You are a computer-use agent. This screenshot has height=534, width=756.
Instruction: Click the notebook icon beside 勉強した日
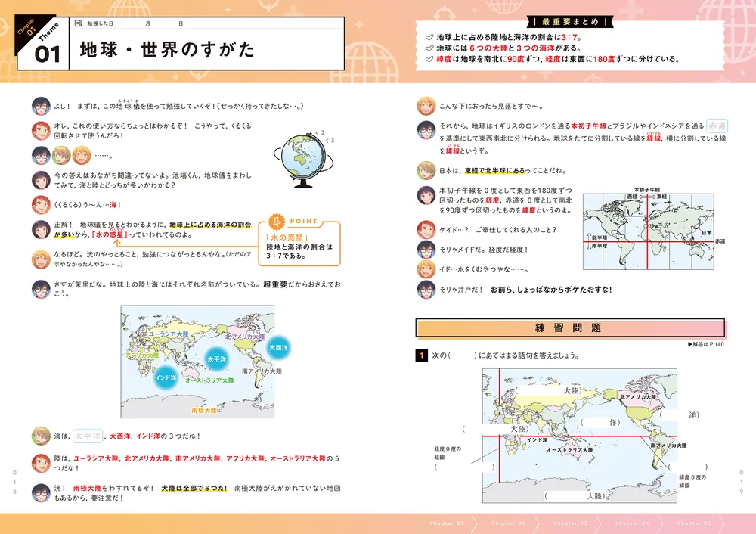click(x=79, y=24)
